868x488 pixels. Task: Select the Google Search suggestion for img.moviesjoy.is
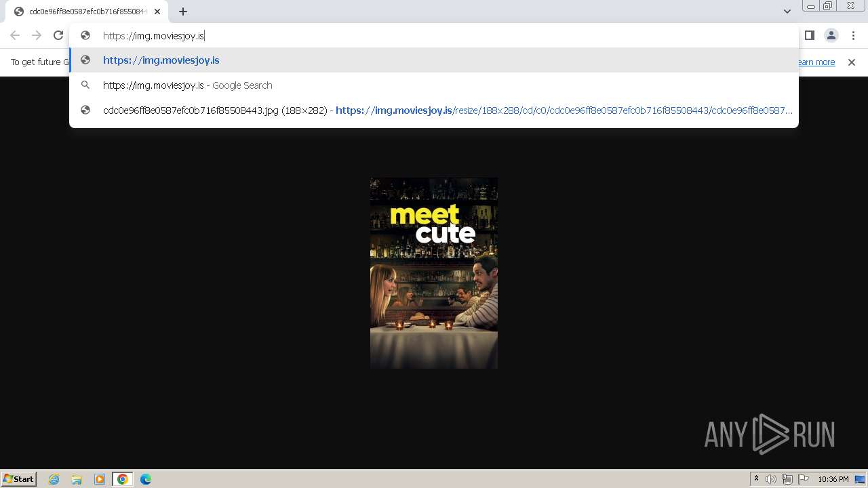434,85
